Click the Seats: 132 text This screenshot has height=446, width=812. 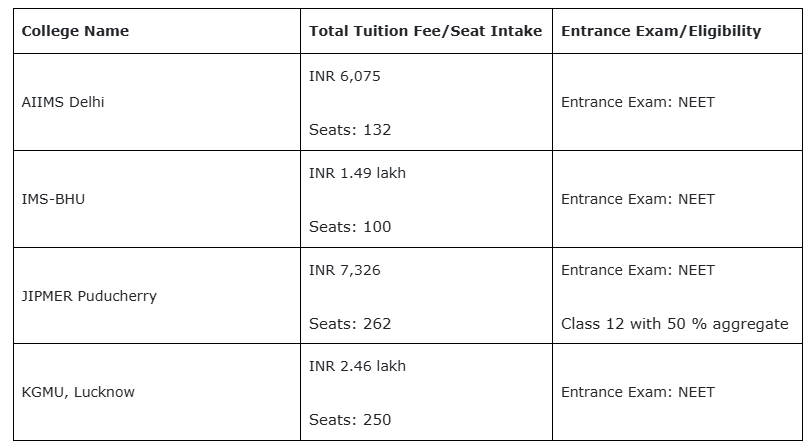pos(350,130)
